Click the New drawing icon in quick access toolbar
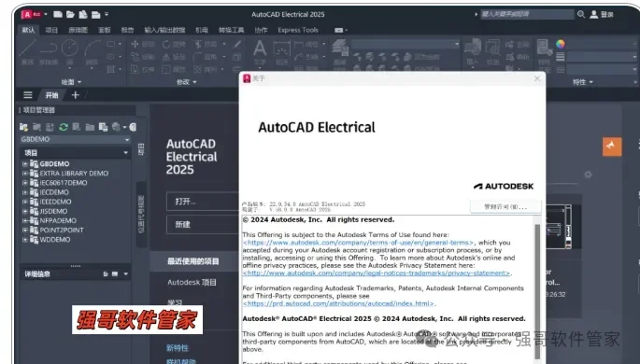Screen dimensions: 640x364 58,14
